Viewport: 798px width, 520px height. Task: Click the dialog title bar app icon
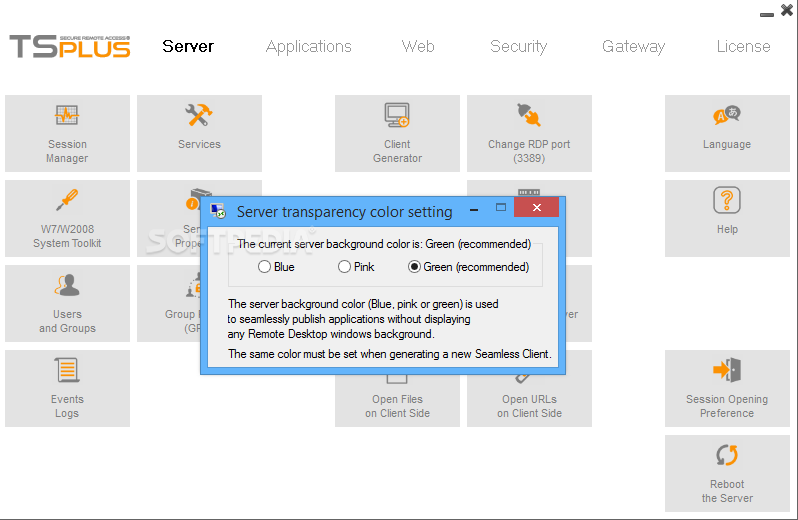click(218, 211)
